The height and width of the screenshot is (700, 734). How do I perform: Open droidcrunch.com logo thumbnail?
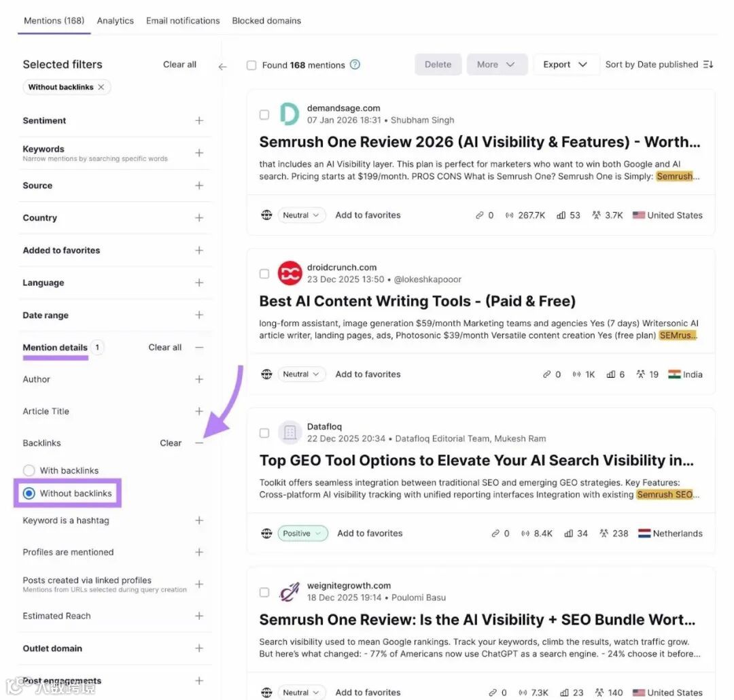290,273
